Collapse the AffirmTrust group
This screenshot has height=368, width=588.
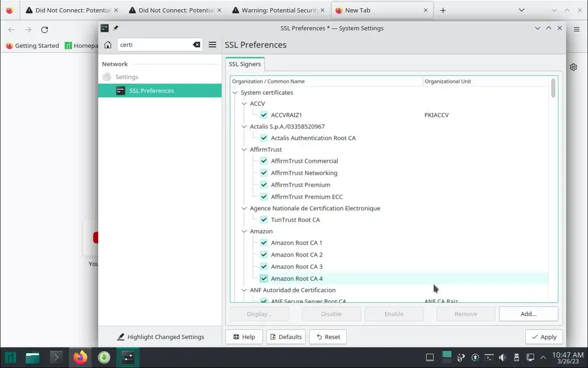pos(244,149)
